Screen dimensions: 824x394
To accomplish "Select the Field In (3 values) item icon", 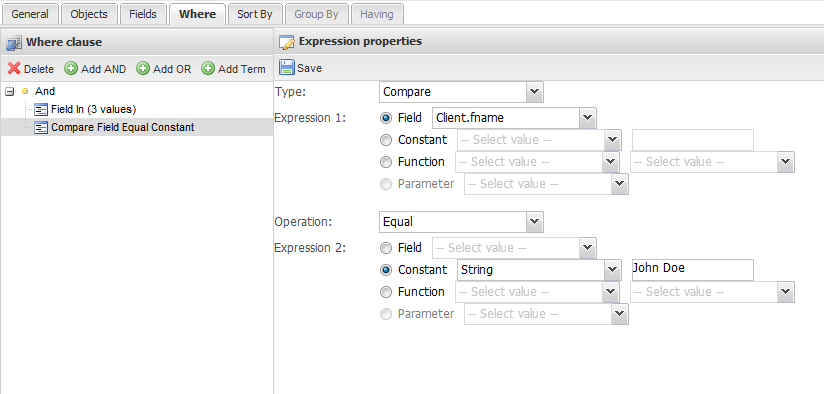I will [40, 109].
